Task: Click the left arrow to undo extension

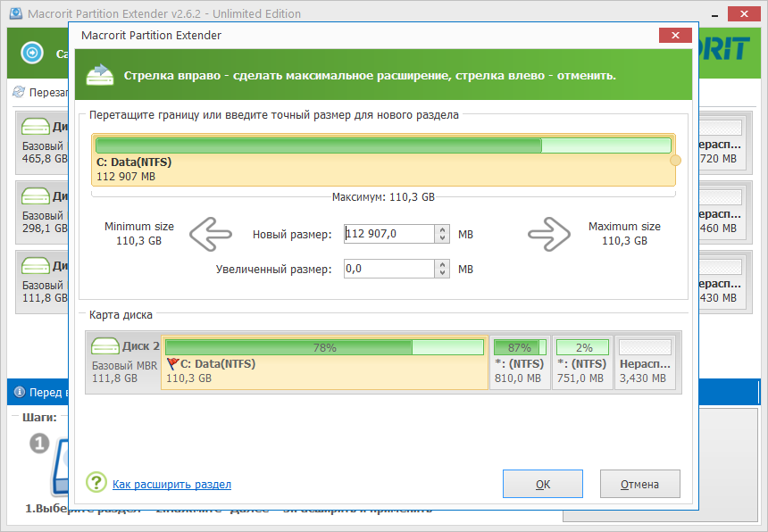Action: tap(211, 235)
